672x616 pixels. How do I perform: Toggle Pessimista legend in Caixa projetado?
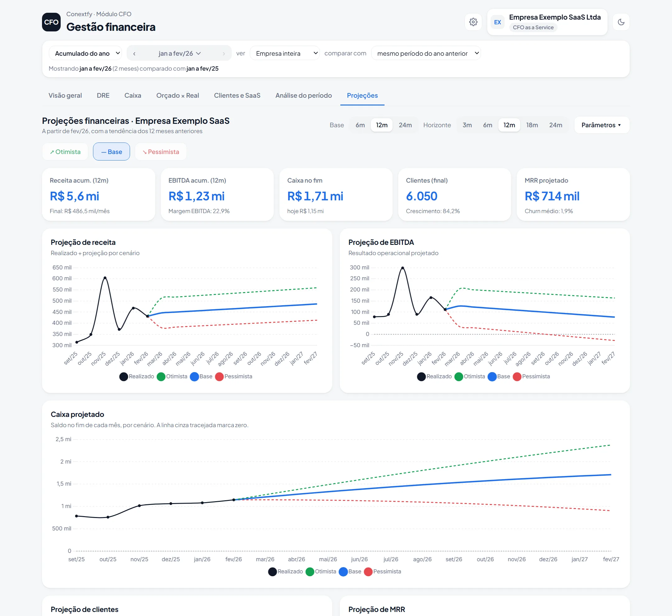[x=383, y=571]
